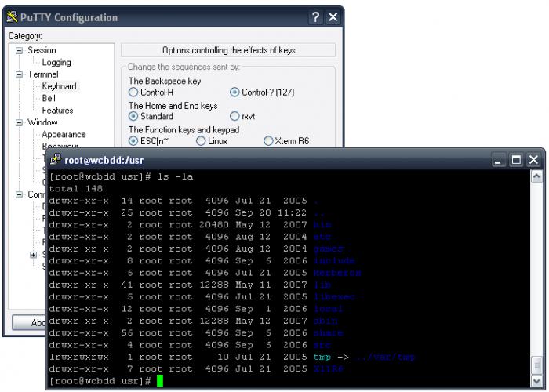Image resolution: width=549 pixels, height=392 pixels.
Task: Close the PuTTY Configuration dialog
Action: coord(333,17)
